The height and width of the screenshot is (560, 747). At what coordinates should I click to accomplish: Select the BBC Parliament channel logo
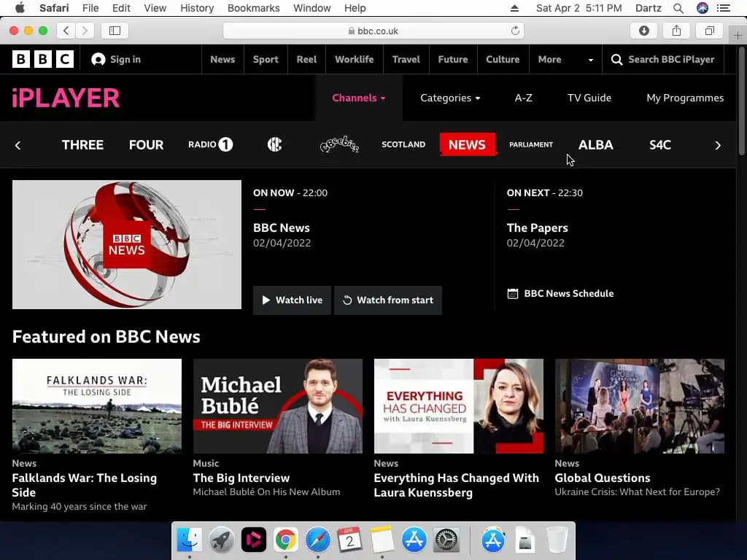[x=531, y=144]
